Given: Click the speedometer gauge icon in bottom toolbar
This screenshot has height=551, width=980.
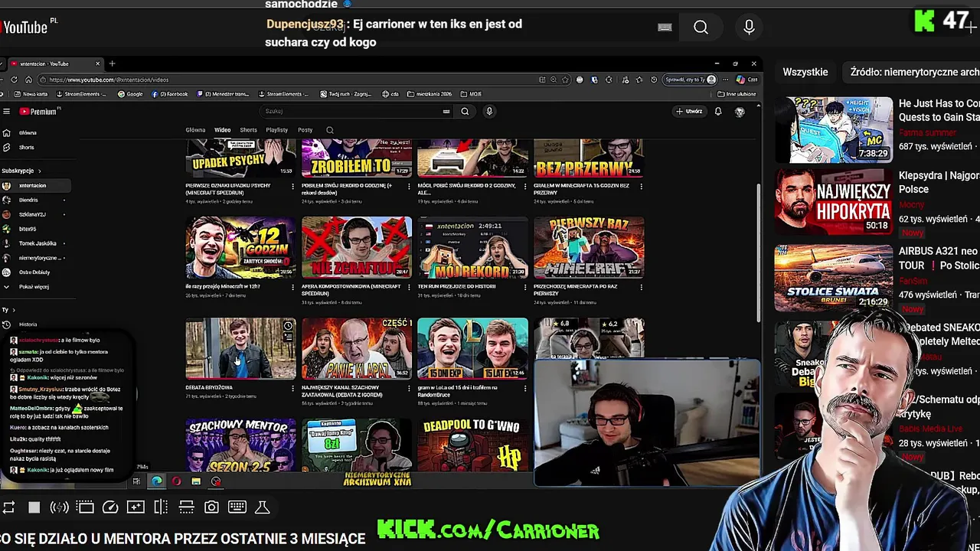Looking at the screenshot, I should pyautogui.click(x=110, y=507).
